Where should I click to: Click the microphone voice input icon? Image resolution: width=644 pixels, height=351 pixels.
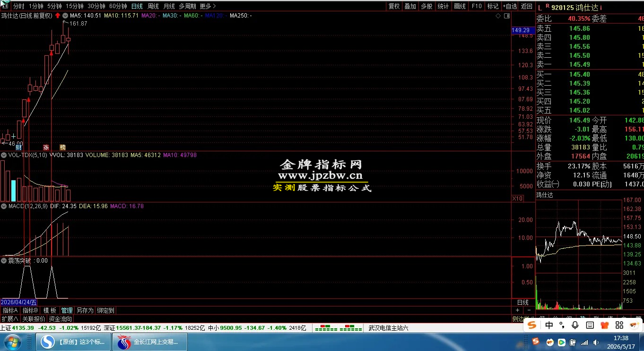coord(575,325)
